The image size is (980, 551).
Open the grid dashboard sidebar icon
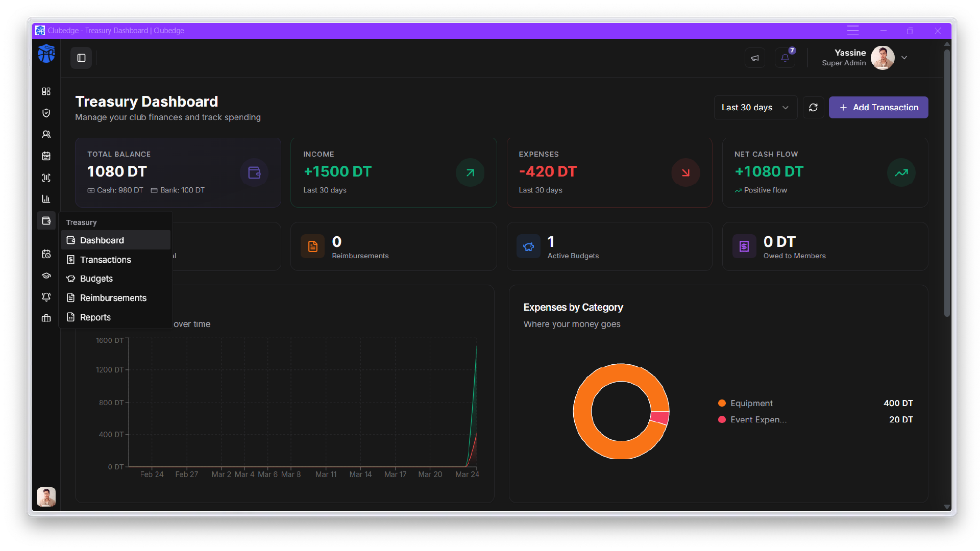point(46,91)
